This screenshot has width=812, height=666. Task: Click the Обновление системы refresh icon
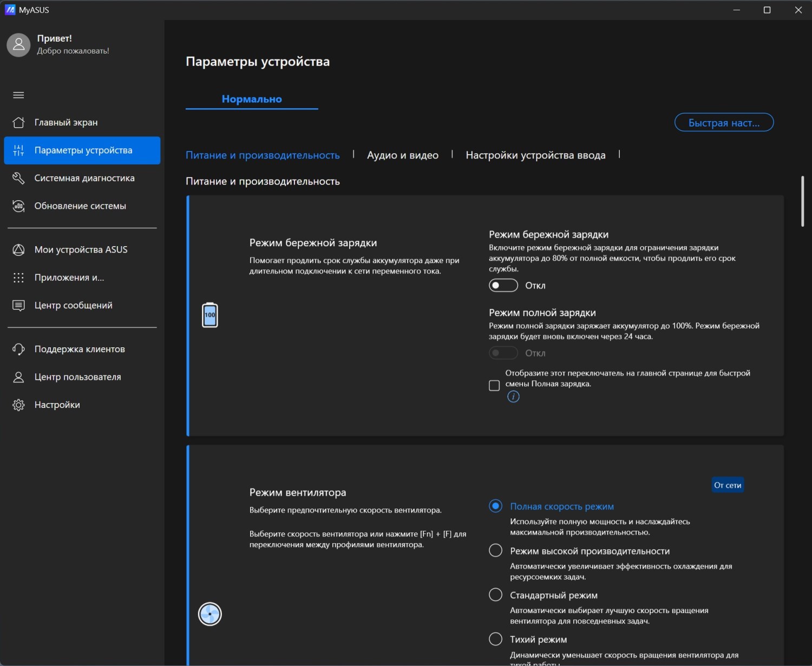(18, 206)
